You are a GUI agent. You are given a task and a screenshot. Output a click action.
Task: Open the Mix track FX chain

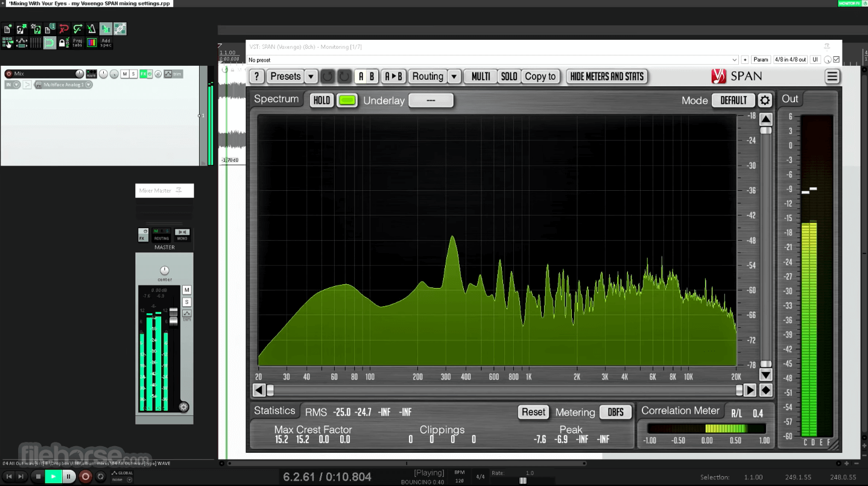(x=144, y=74)
